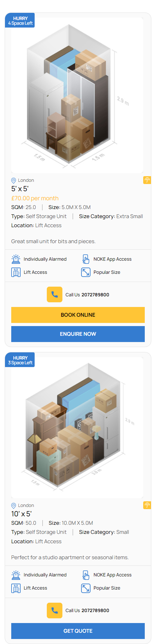Open the 10' x 5' storage unit illustration
156x644 pixels.
click(77, 427)
